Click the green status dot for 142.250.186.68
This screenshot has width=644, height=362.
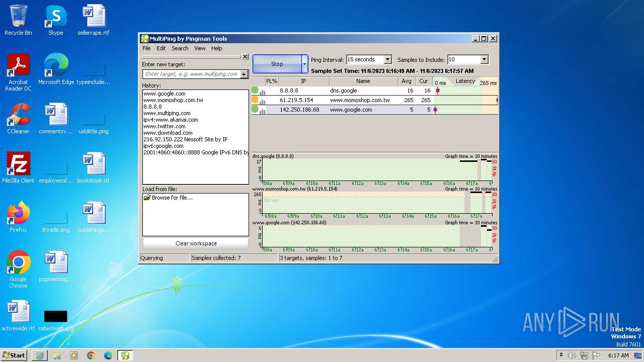[255, 109]
